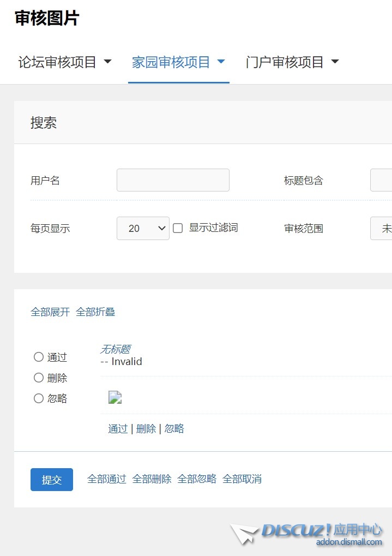The width and height of the screenshot is (392, 556).
Task: Expand the 论坛审核项目 tab menu
Action: pyautogui.click(x=65, y=62)
